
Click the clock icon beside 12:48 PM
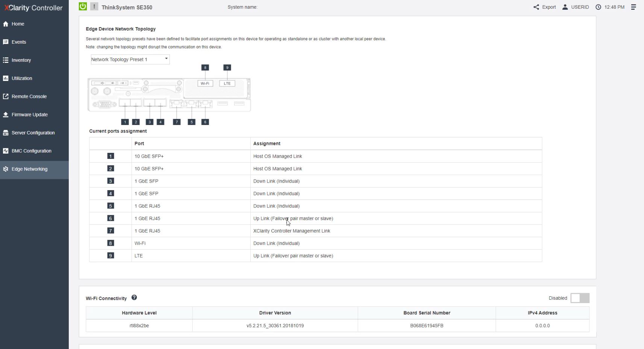[x=598, y=7]
